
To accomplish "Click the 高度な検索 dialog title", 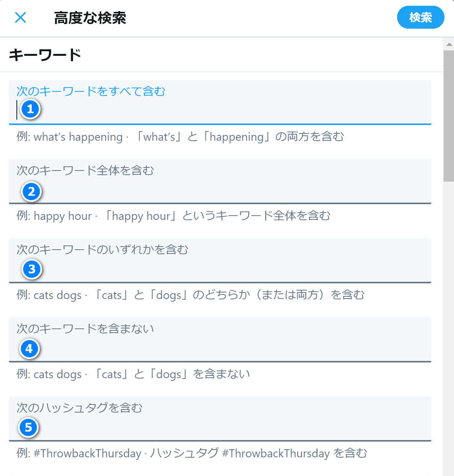I will 90,17.
